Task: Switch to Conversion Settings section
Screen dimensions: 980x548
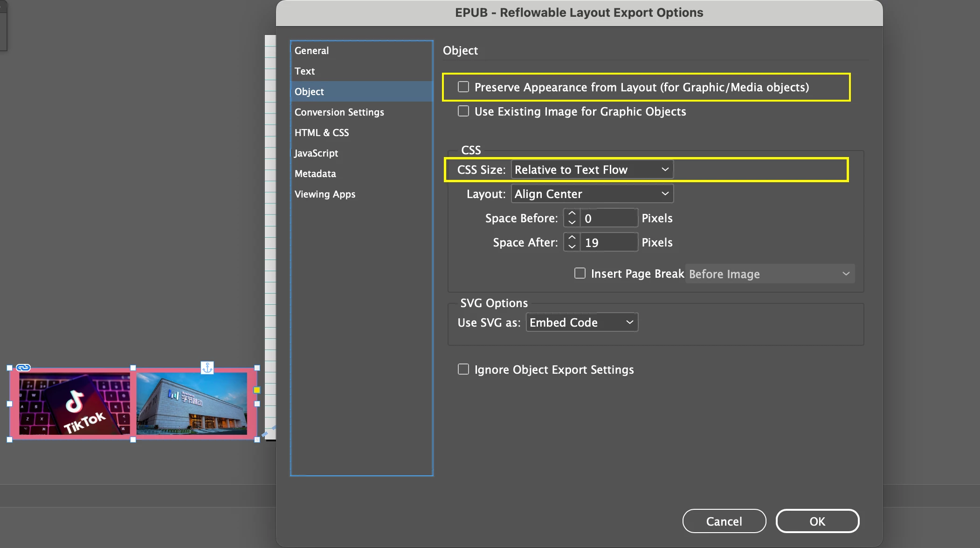Action: click(339, 112)
